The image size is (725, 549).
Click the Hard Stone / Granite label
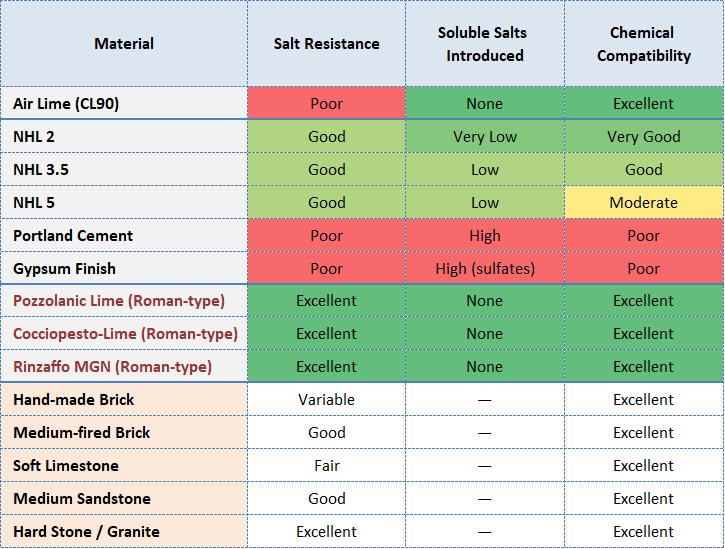[x=86, y=532]
